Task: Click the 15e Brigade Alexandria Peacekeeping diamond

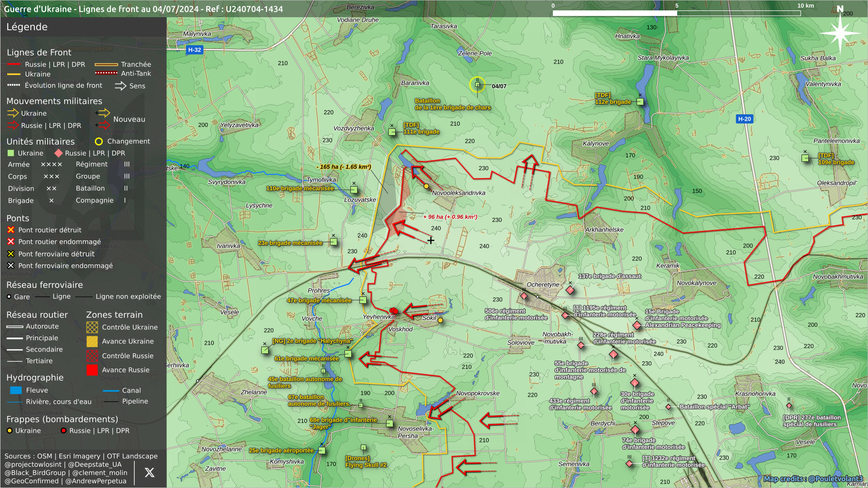Action: [637, 325]
